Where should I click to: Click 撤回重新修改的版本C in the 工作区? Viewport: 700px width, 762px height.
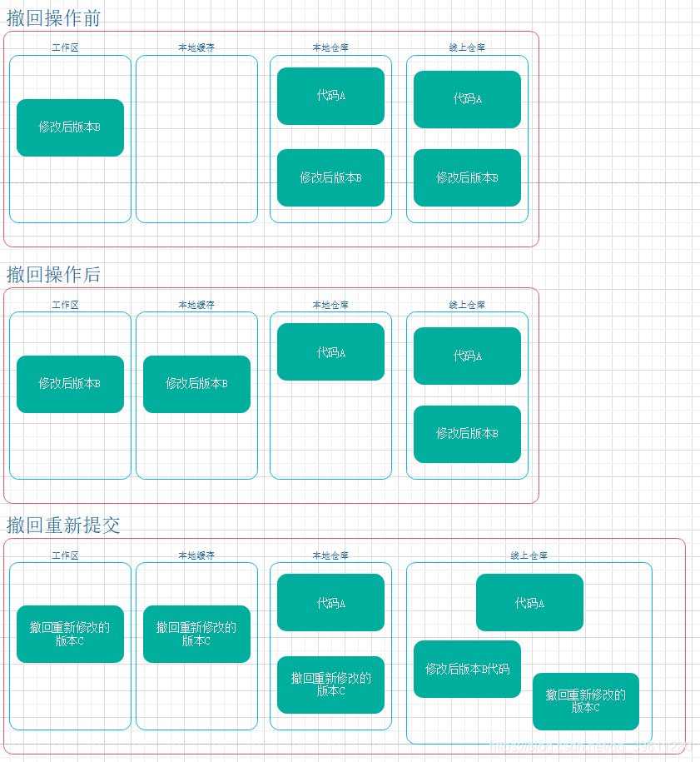pyautogui.click(x=70, y=634)
